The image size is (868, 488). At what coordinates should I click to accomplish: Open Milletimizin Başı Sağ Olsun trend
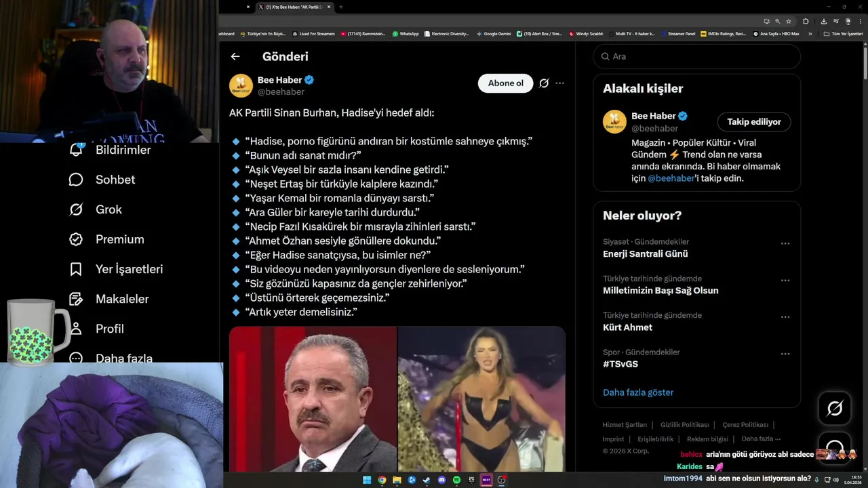coord(660,291)
